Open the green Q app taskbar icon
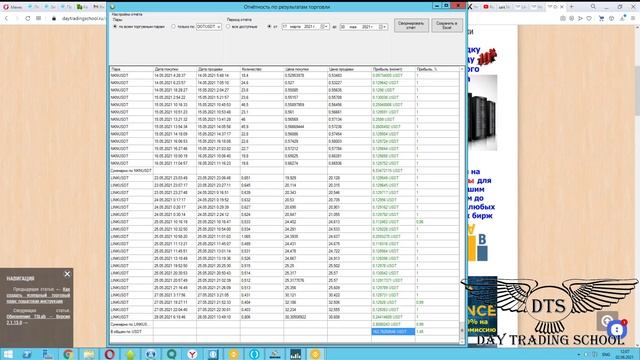The width and height of the screenshot is (640, 360). (171, 354)
